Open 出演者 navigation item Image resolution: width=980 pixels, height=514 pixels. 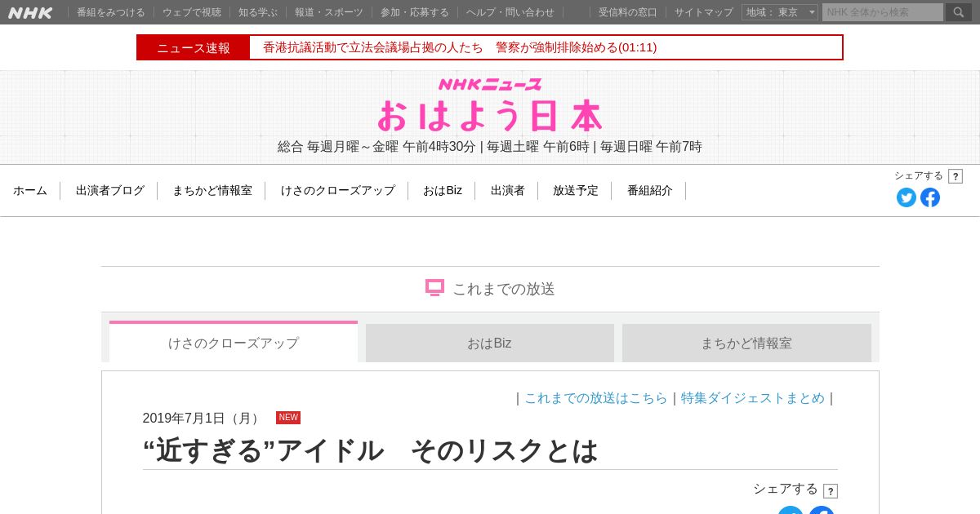[508, 190]
